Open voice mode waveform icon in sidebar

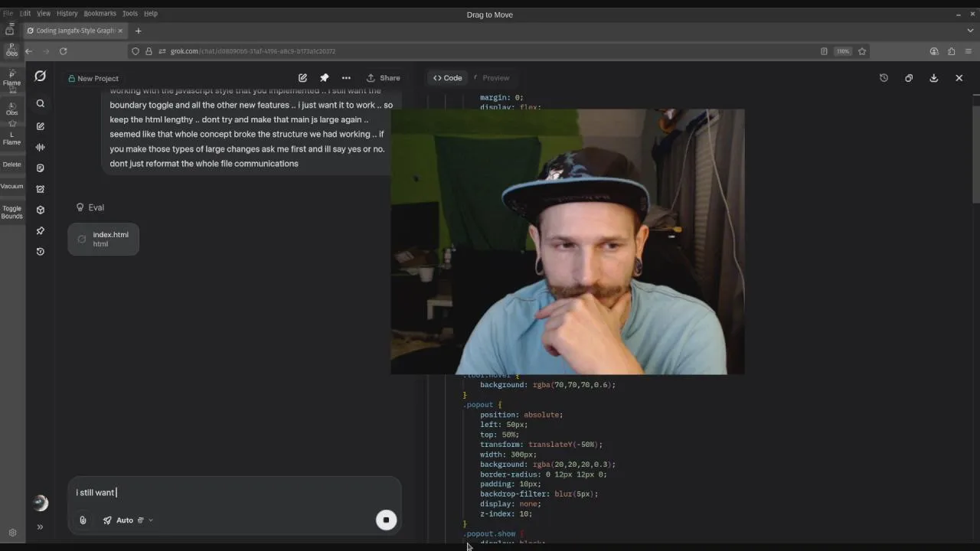click(x=41, y=147)
